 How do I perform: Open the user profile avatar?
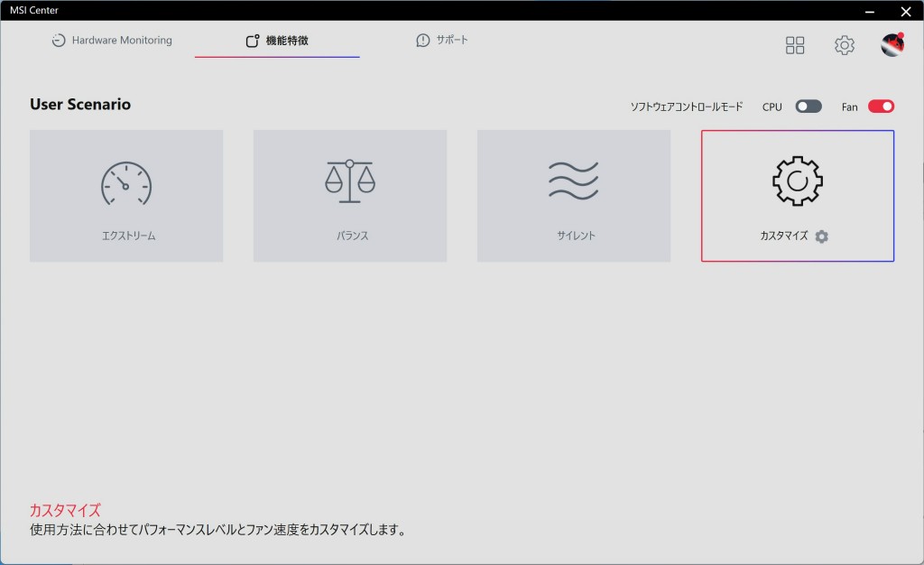(892, 45)
